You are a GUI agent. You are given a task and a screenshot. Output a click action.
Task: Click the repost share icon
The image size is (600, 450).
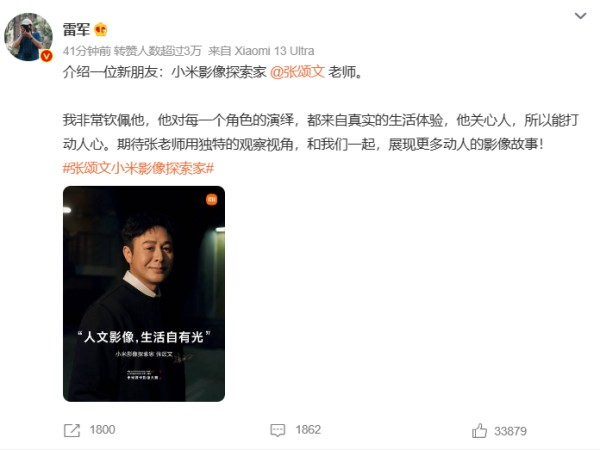[x=72, y=430]
